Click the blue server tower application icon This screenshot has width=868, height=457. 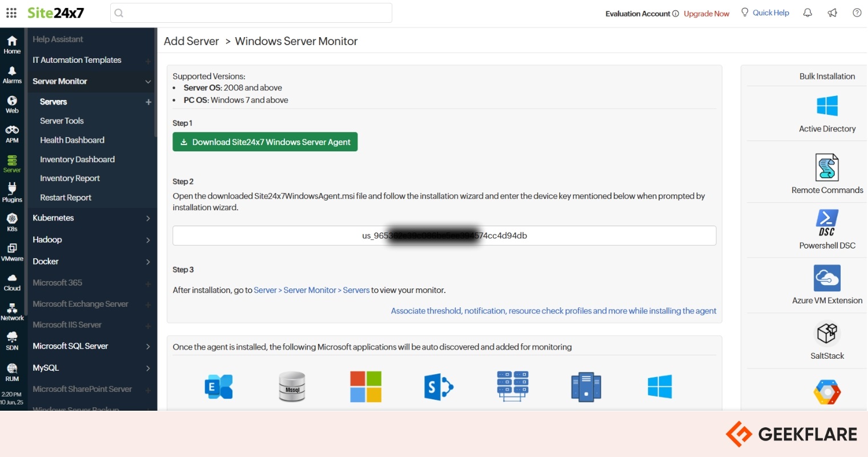point(586,387)
